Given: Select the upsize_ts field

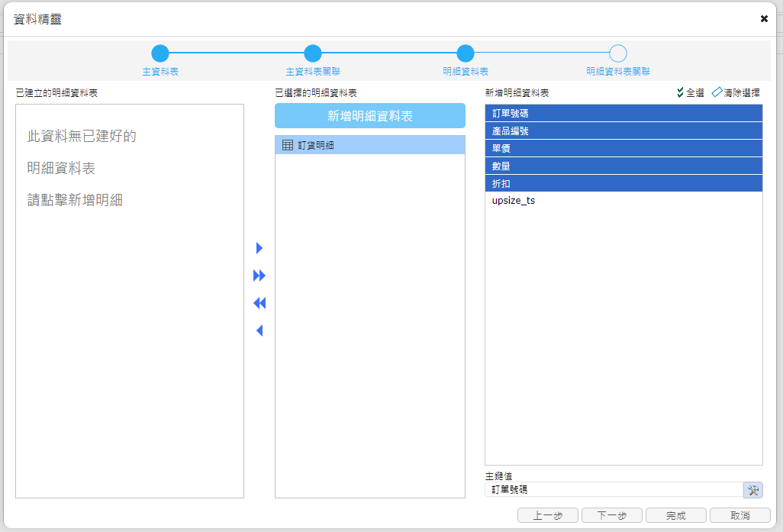Looking at the screenshot, I should click(x=623, y=201).
